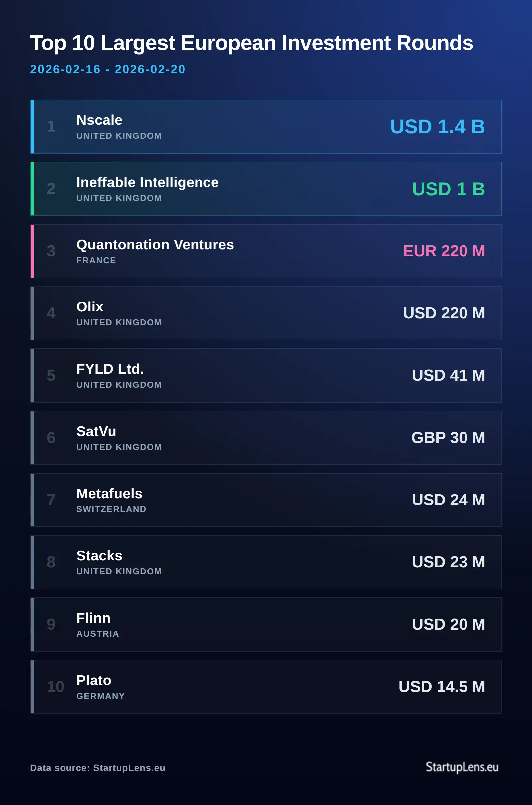Click the green USD 1 B amount
Screen dimensions: 532x805
(x=448, y=189)
